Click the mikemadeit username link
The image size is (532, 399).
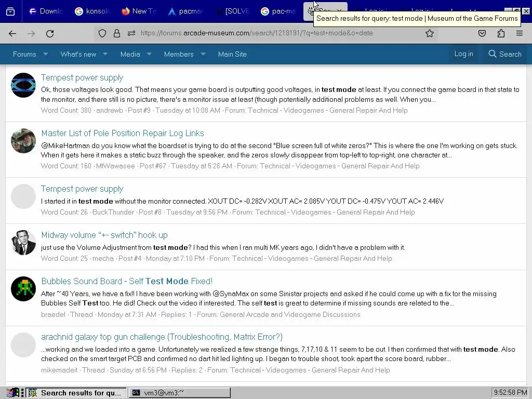coord(59,370)
